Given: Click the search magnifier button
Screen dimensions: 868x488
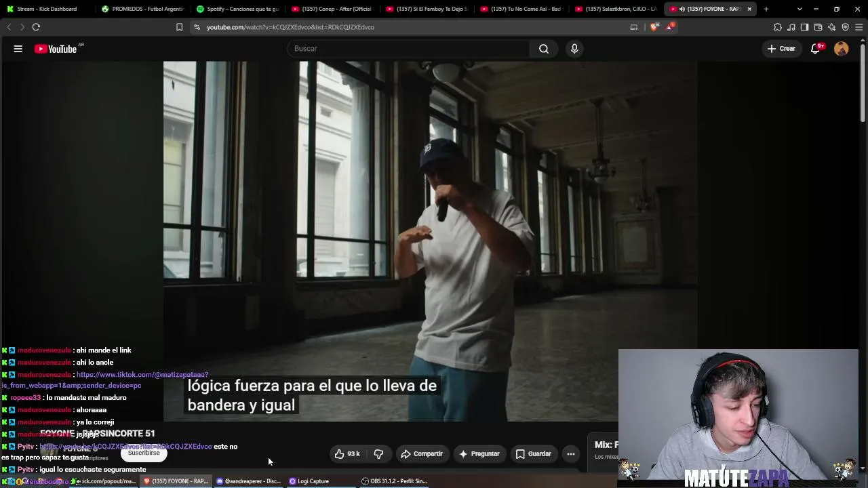Looking at the screenshot, I should pyautogui.click(x=544, y=49).
